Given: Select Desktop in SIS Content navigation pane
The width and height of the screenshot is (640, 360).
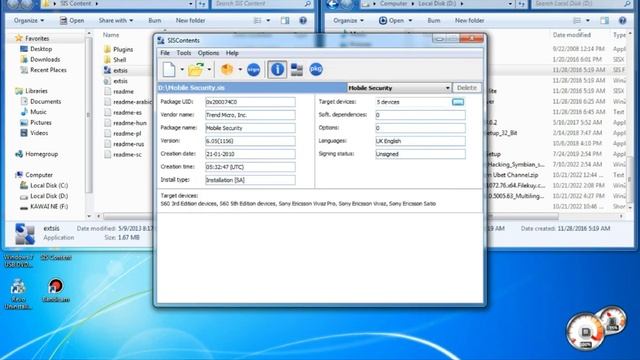Looking at the screenshot, I should [x=41, y=49].
